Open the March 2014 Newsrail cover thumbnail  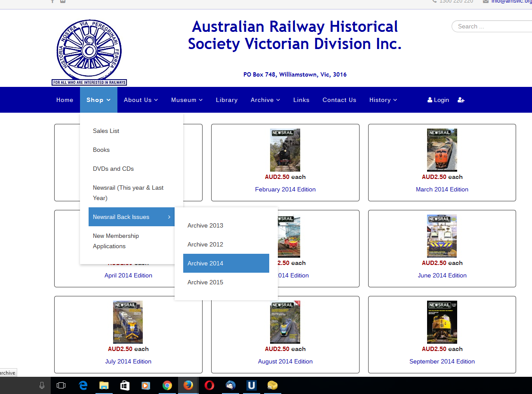pyautogui.click(x=442, y=150)
